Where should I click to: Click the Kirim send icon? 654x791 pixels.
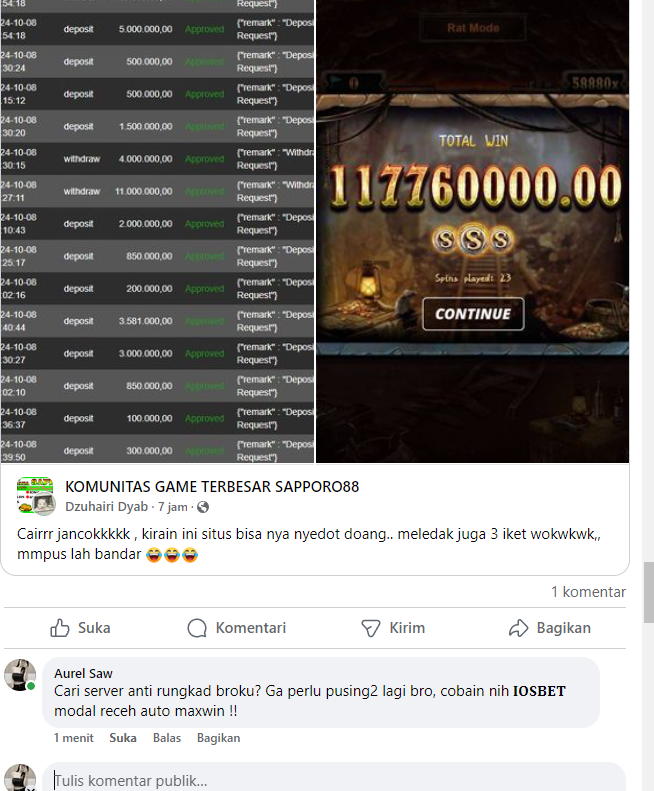(370, 628)
